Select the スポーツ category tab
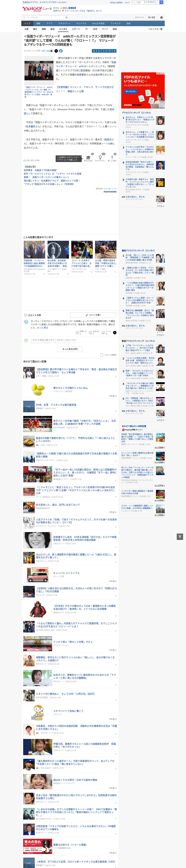 pyautogui.click(x=76, y=29)
